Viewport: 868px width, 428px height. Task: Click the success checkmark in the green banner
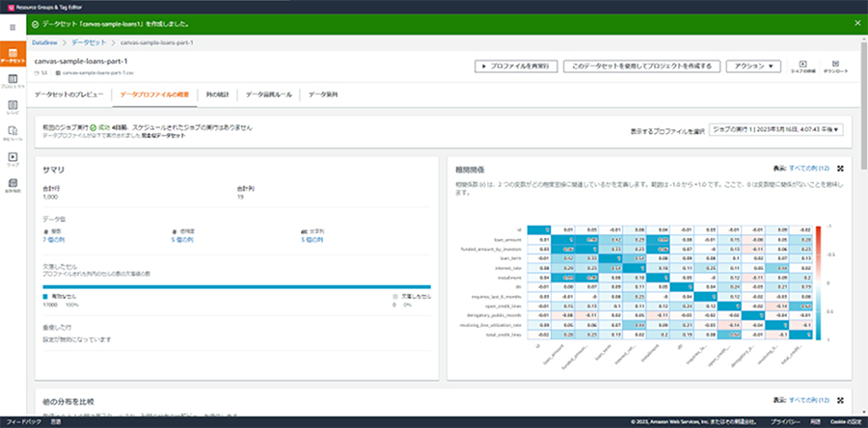[35, 24]
